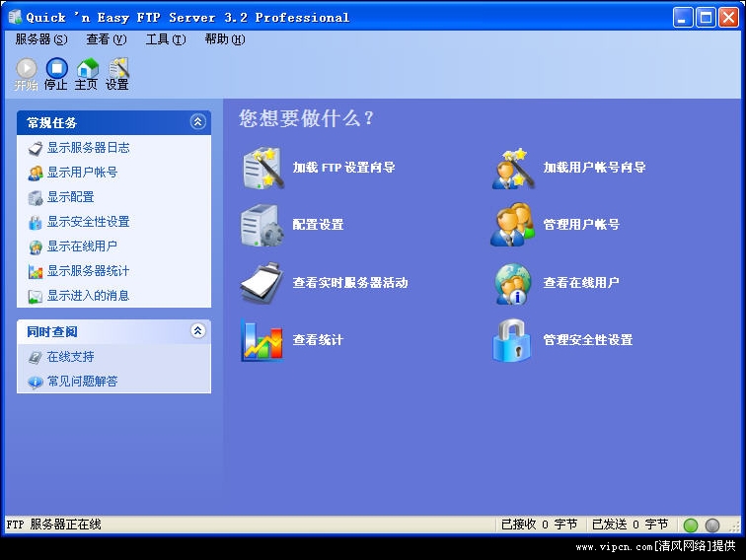
Task: Click 已接收 0 字节 status entry
Action: 539,525
